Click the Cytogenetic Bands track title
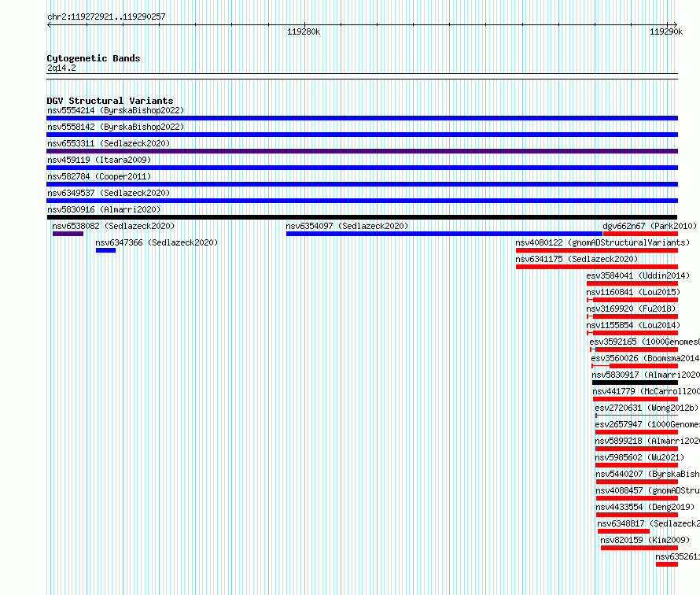700x595 pixels. point(94,58)
